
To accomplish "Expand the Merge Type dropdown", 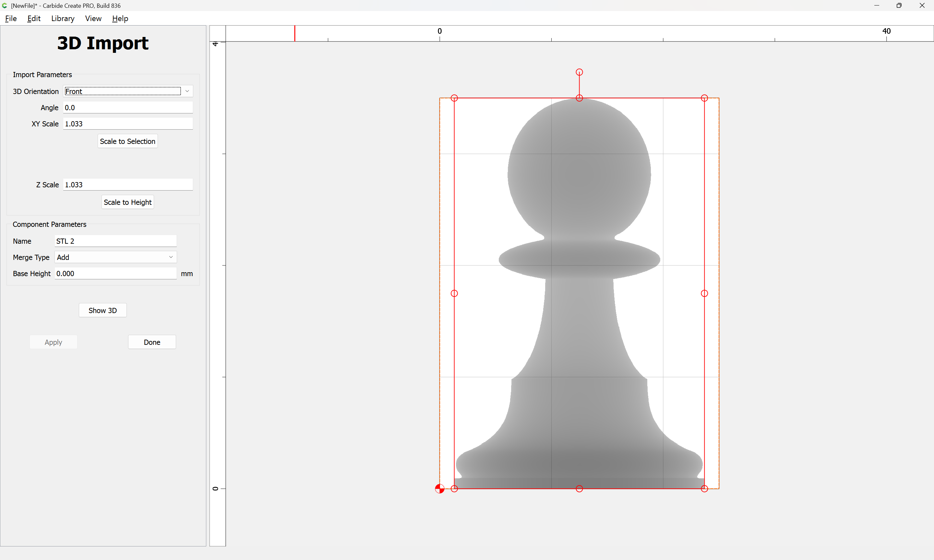I will 115,257.
